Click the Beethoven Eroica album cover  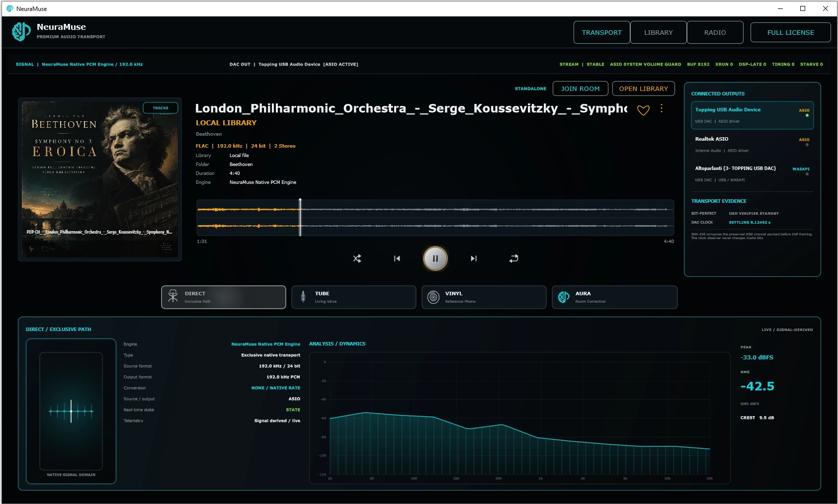(100, 179)
